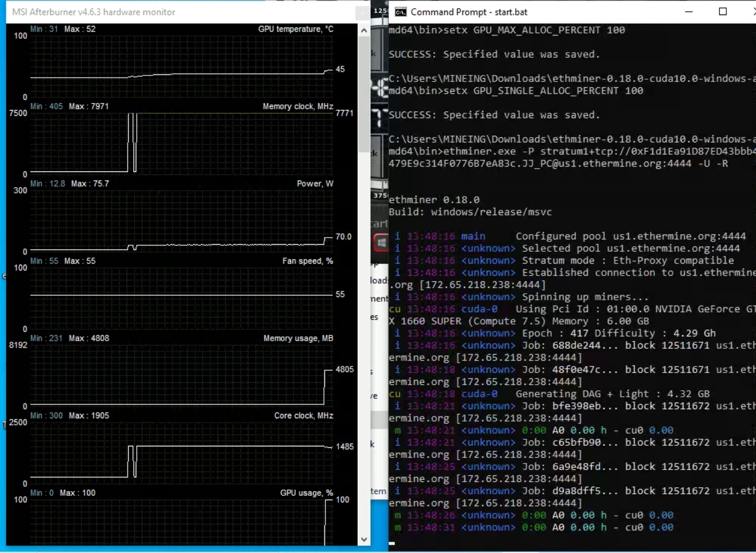Image resolution: width=756 pixels, height=553 pixels.
Task: Close the MSI Afterburner hardware monitor window
Action: (363, 12)
